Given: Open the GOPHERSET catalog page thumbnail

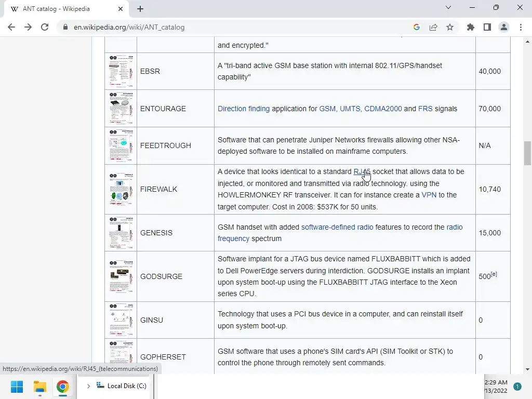Looking at the screenshot, I should click(x=121, y=357).
